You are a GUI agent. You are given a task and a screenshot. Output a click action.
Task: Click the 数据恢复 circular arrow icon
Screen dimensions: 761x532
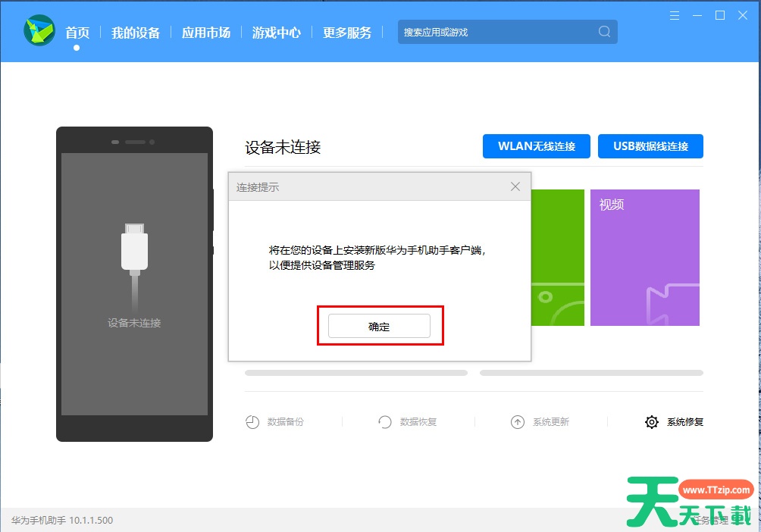385,422
